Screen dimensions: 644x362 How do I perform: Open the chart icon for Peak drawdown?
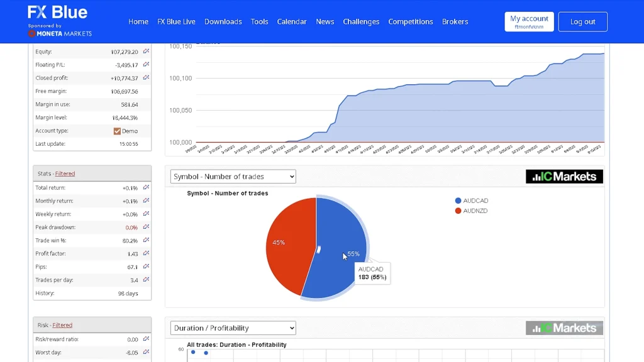pos(146,227)
